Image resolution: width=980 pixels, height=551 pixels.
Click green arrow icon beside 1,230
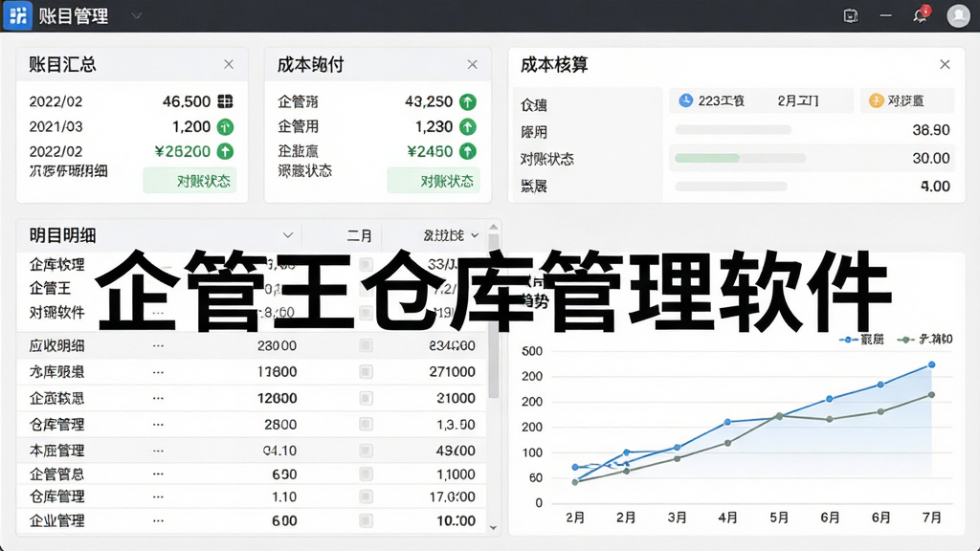pos(467,127)
